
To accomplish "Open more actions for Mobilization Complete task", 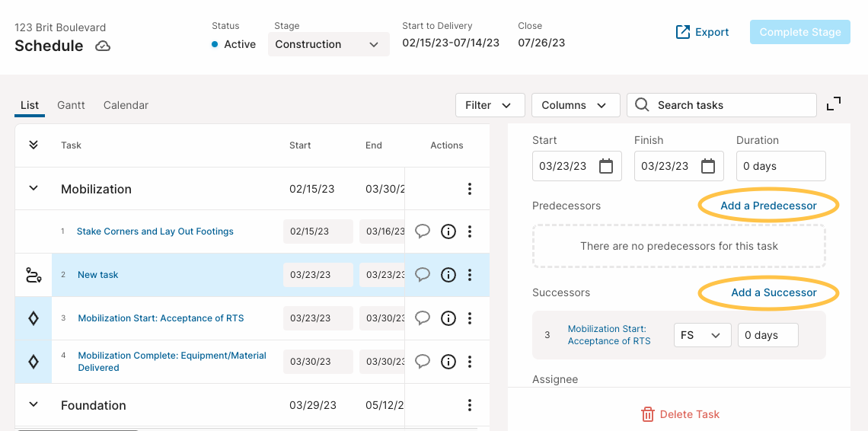I will coord(470,362).
